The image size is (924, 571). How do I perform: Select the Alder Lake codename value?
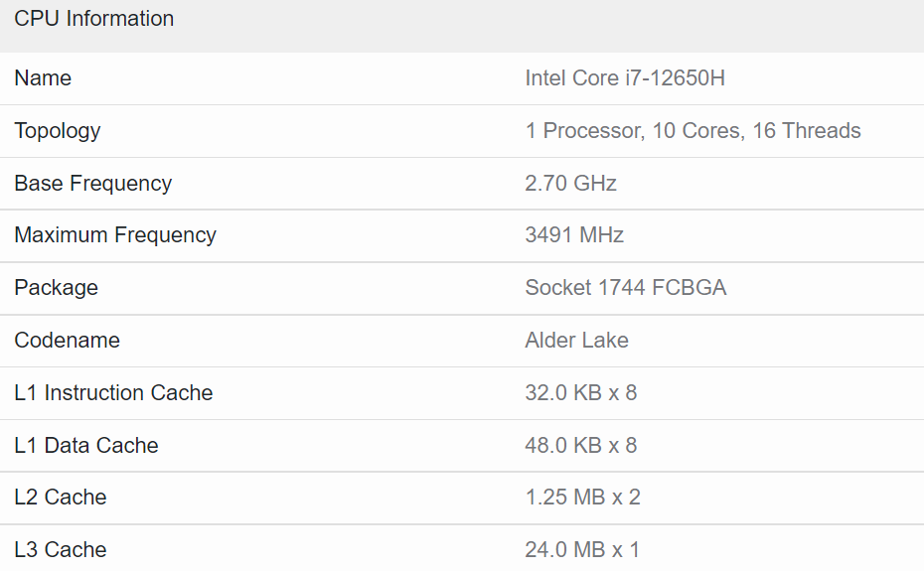(577, 341)
